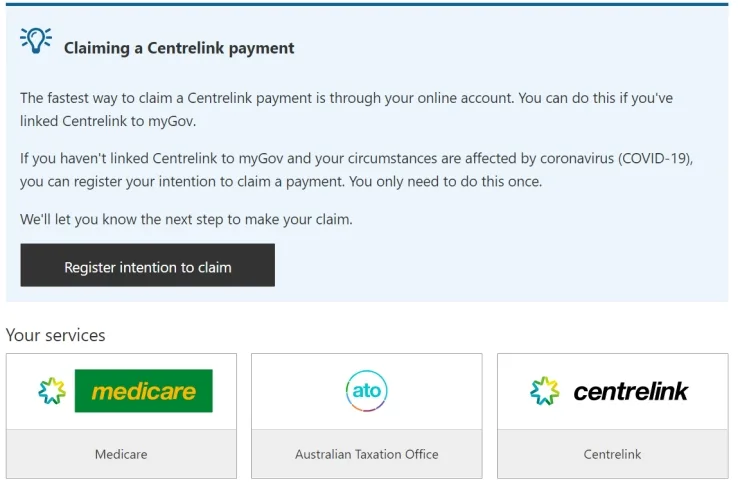The width and height of the screenshot is (738, 485).
Task: Open the Medicare service caption link
Action: click(121, 454)
